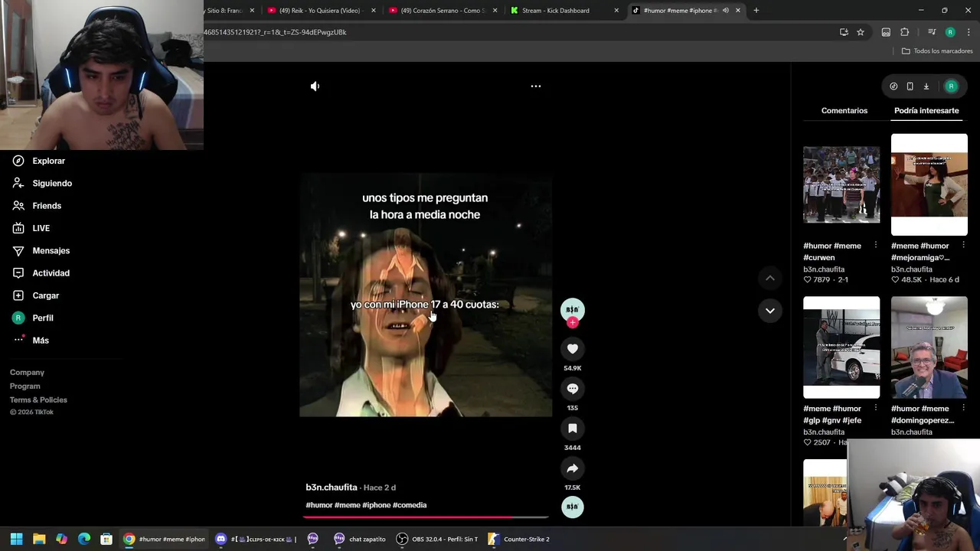Open the #glp #gnv #jefe recommended video
The width and height of the screenshot is (980, 551).
841,347
